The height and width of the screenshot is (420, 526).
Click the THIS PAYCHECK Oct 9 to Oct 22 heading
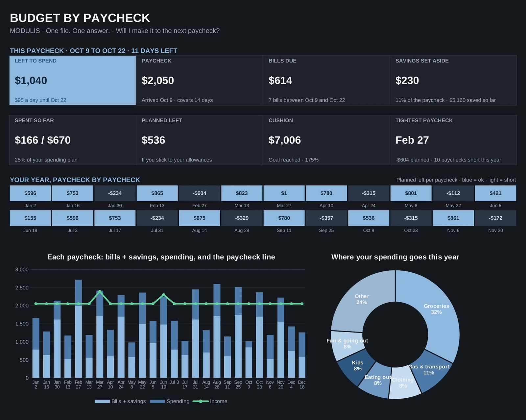[93, 51]
